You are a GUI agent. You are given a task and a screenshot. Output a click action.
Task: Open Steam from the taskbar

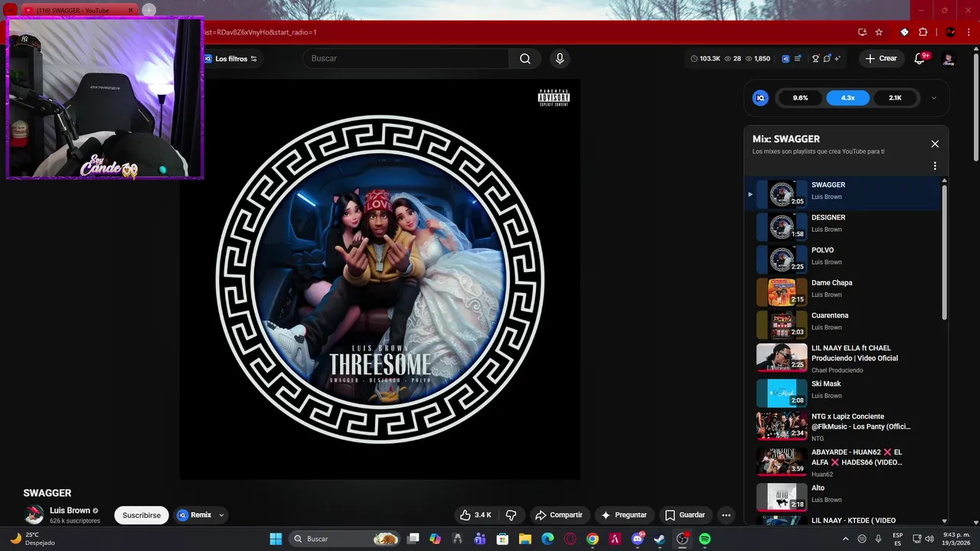(659, 539)
